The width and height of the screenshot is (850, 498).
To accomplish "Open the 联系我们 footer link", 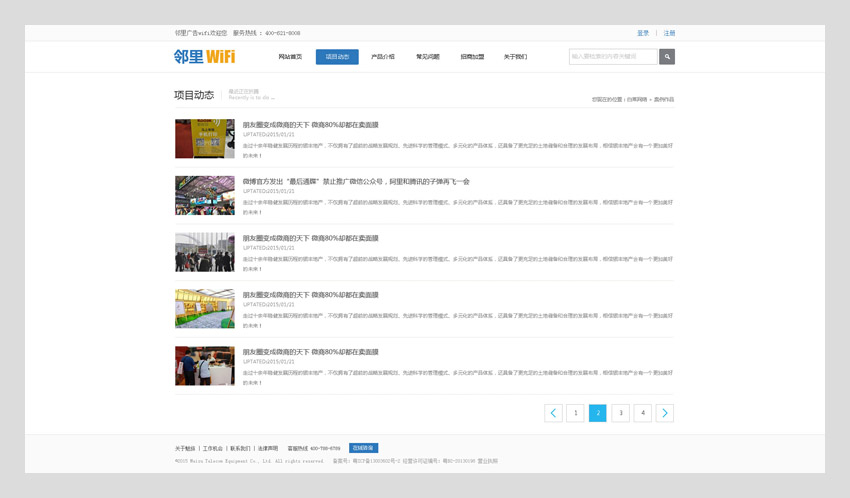I will coord(240,449).
